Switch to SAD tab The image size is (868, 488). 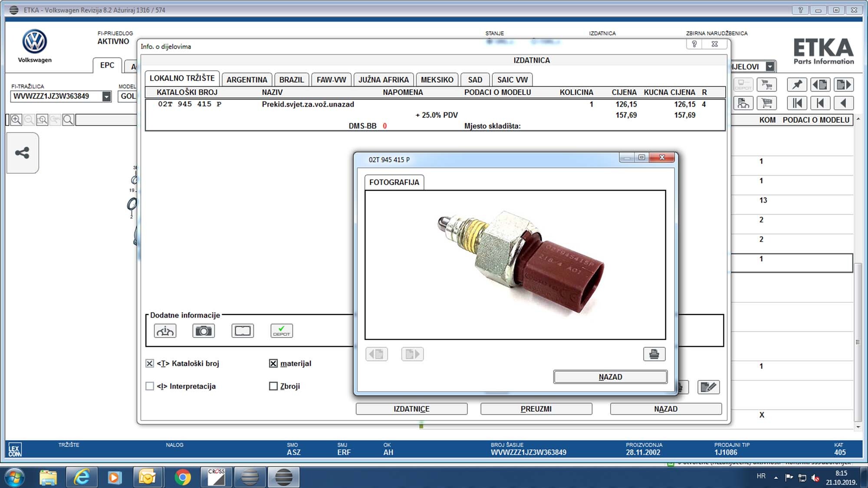coord(475,80)
